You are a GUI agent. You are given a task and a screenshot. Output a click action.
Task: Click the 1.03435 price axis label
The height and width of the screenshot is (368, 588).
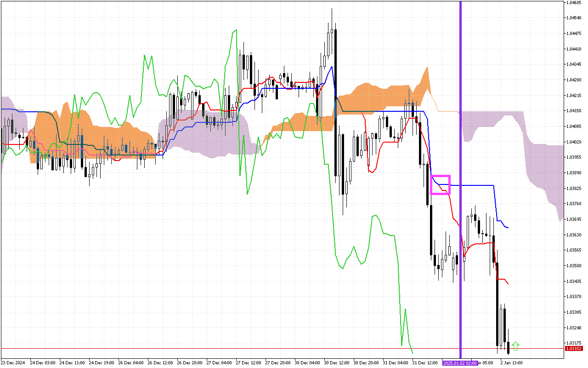[x=574, y=282]
